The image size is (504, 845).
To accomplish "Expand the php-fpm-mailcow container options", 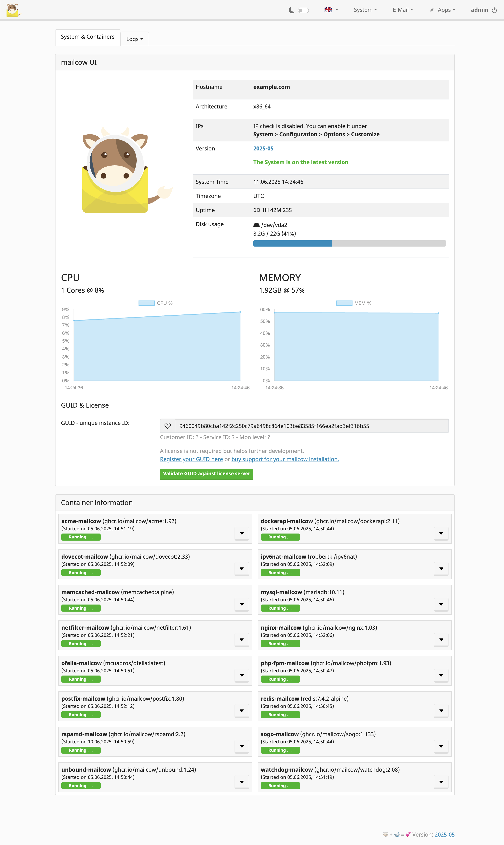I will (441, 675).
